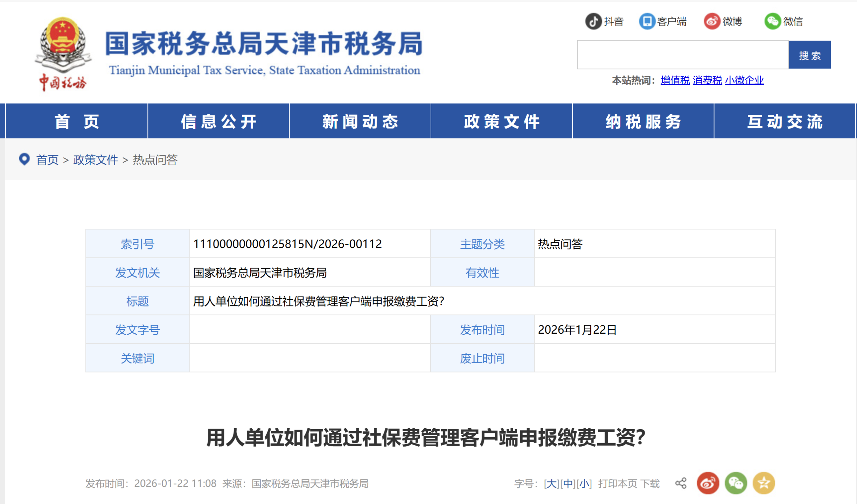
Task: Click the location pin breadcrumb icon
Action: [24, 160]
